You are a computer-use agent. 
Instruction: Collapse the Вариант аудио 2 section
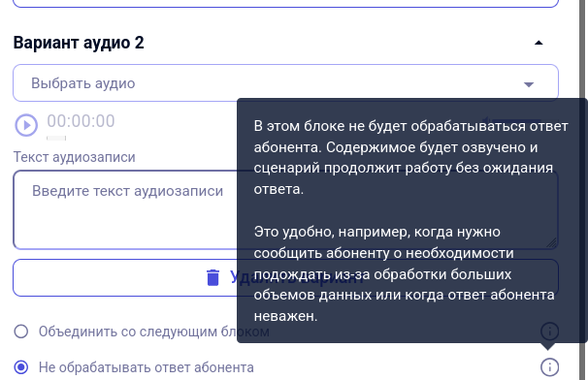[x=539, y=43]
